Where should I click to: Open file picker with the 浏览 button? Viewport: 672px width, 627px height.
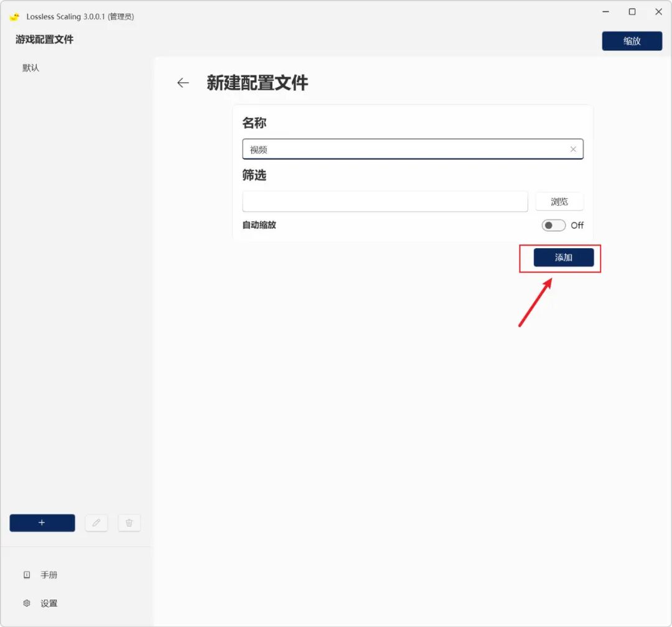point(559,201)
